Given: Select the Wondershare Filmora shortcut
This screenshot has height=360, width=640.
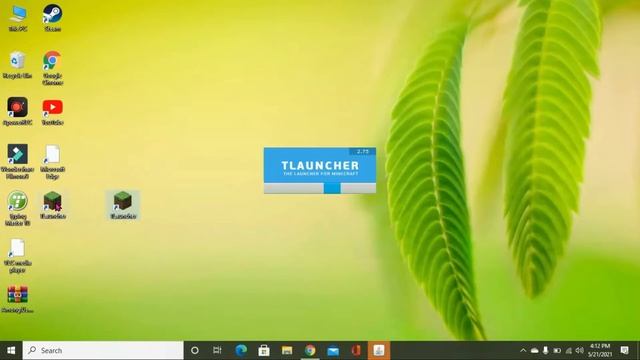Looking at the screenshot, I should 17,161.
